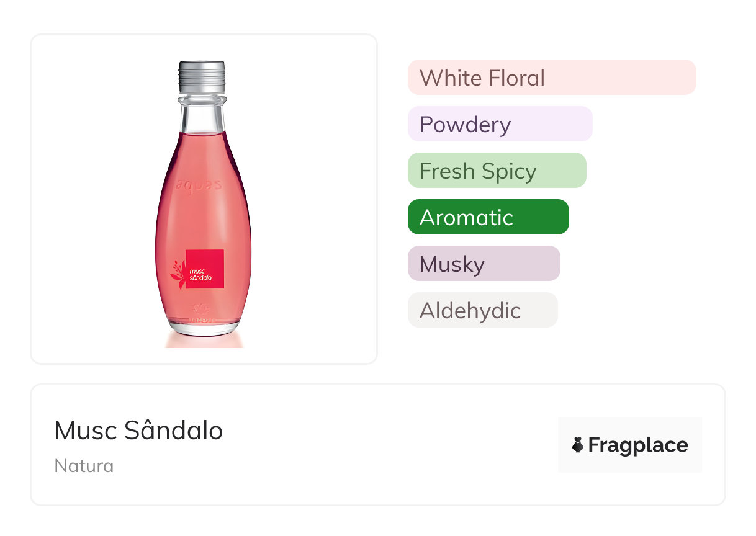Click the bottle's reflection beneath its base
The image size is (756, 536).
coord(204,341)
